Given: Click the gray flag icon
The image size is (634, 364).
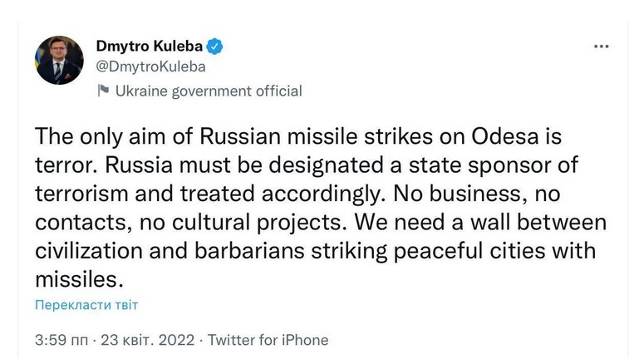Looking at the screenshot, I should click(103, 91).
